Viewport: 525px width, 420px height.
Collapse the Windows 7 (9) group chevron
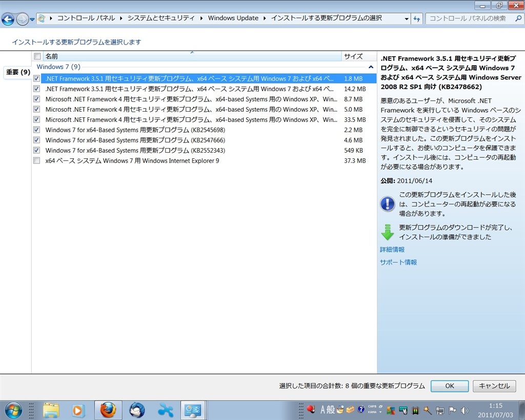[371, 67]
